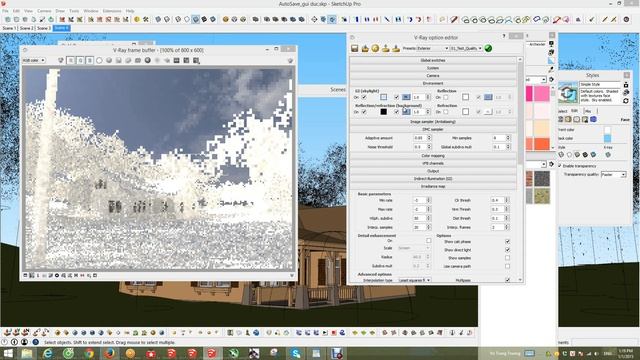Enable the Reflection On checkbox
This screenshot has width=640, height=360.
[446, 97]
